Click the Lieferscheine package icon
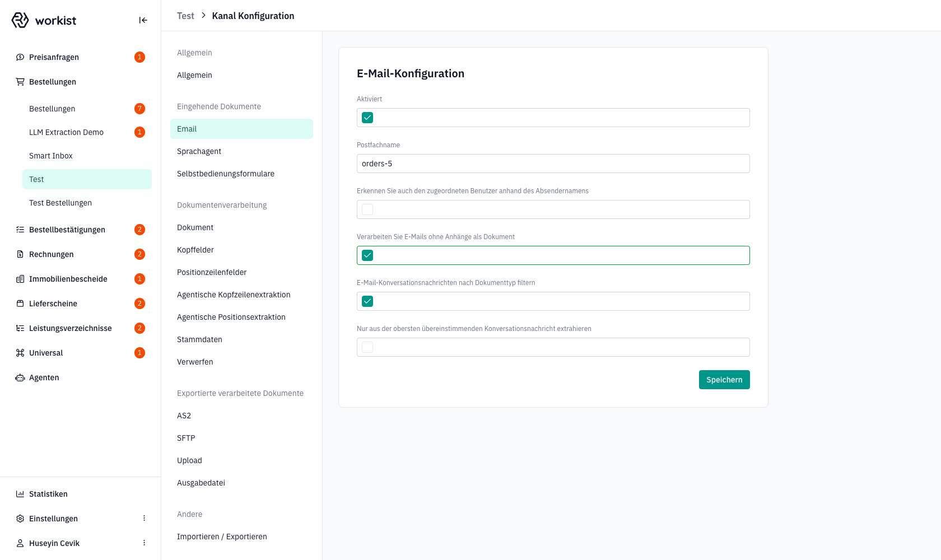 coord(20,304)
